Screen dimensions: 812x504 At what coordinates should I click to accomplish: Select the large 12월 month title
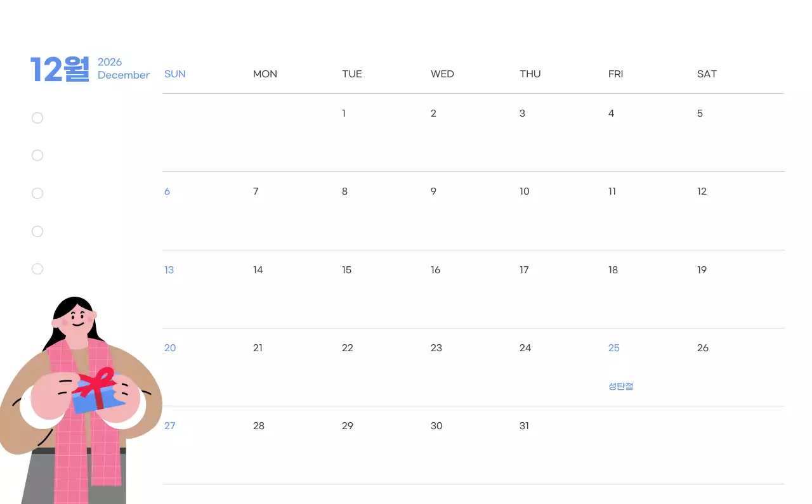60,69
